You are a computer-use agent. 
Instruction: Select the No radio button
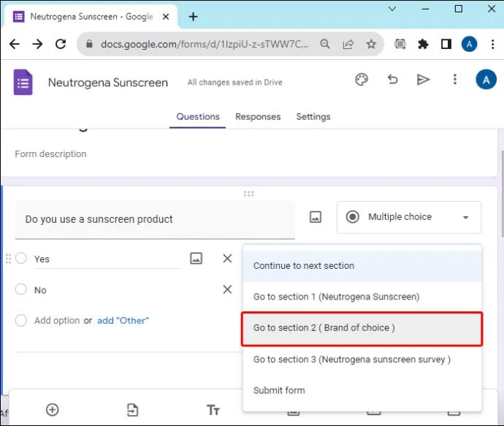(21, 289)
